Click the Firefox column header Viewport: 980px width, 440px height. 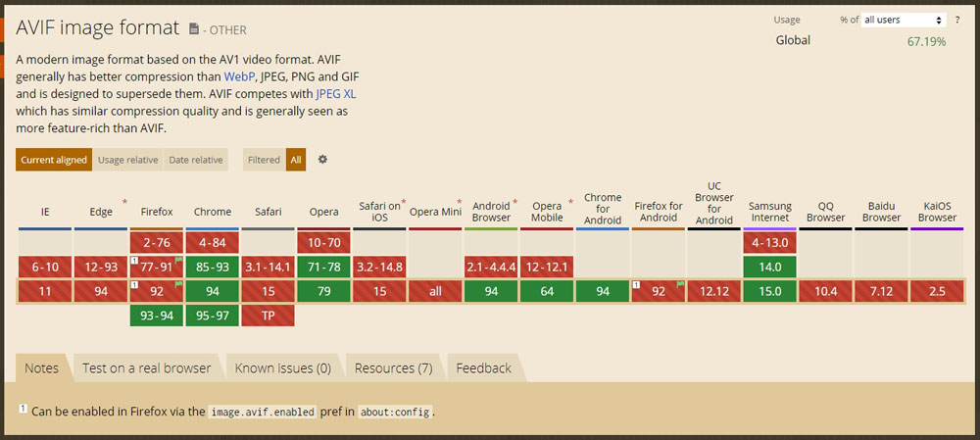tap(156, 212)
